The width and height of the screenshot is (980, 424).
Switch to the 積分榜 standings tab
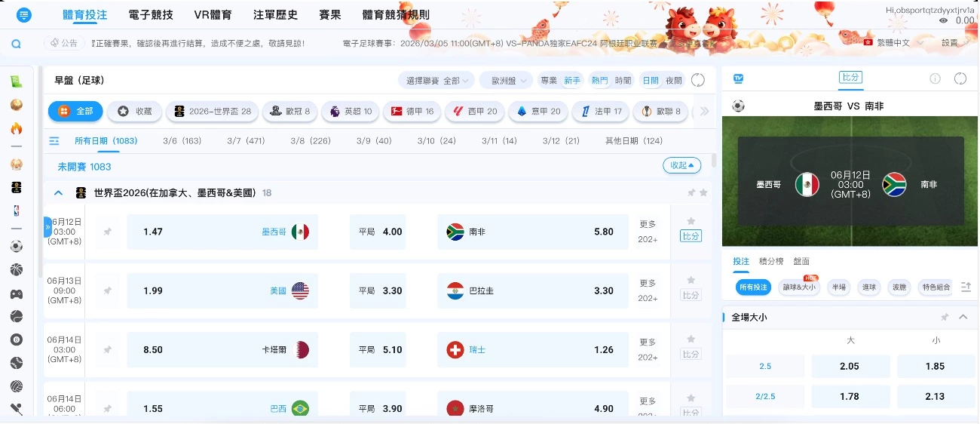pyautogui.click(x=771, y=261)
